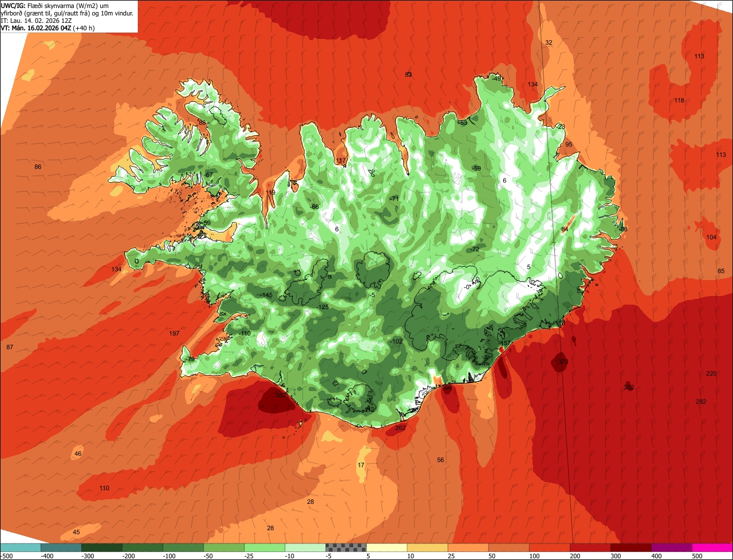Click the map value 45 near the bottom left

(76, 532)
